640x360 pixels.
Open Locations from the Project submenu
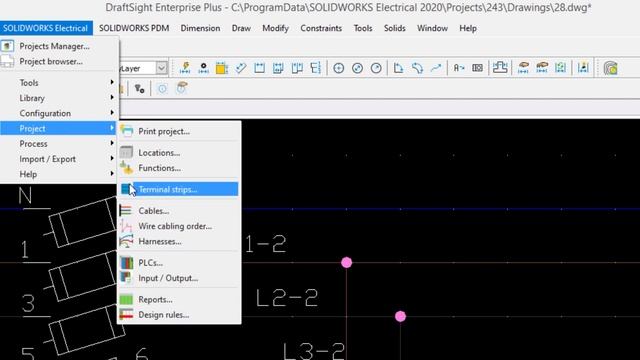coord(179,153)
